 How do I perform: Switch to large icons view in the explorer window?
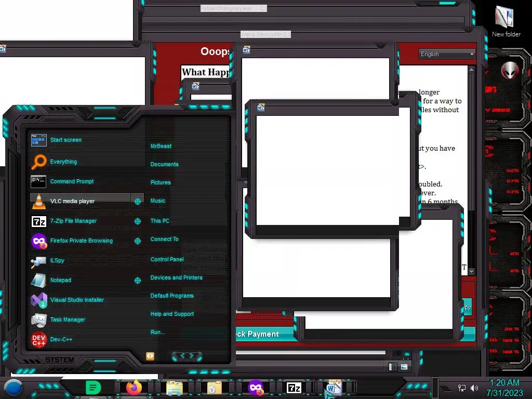(404, 367)
